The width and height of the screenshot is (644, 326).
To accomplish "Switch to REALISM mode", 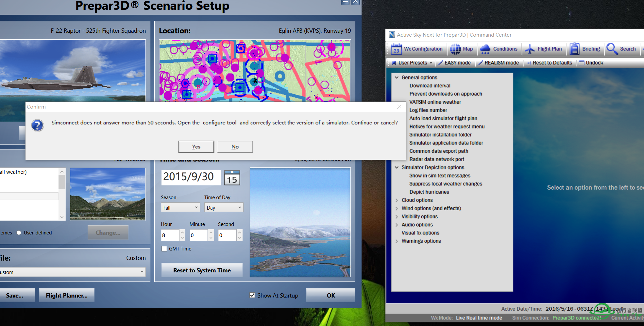I will click(498, 63).
